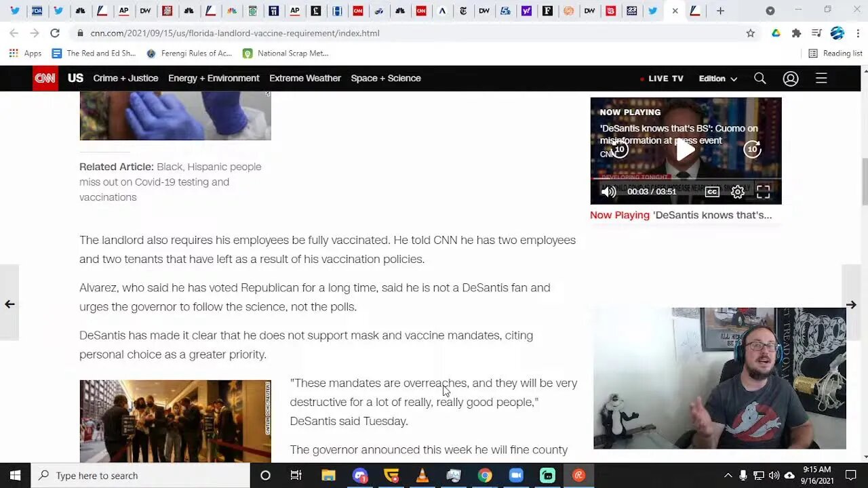
Task: Go back with the browser back arrow
Action: click(x=14, y=33)
